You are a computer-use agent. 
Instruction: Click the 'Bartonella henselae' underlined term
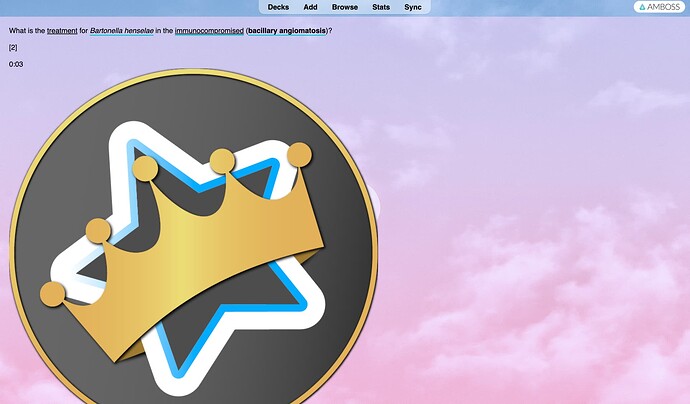121,31
